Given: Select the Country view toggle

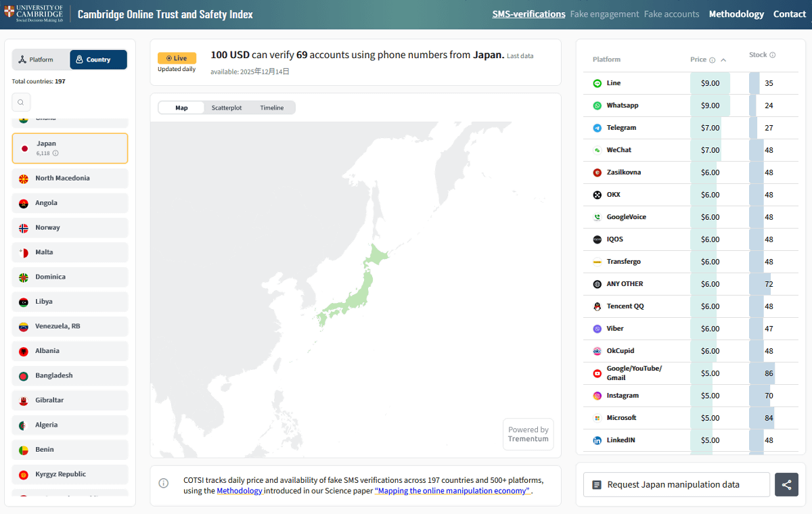Looking at the screenshot, I should pos(98,60).
